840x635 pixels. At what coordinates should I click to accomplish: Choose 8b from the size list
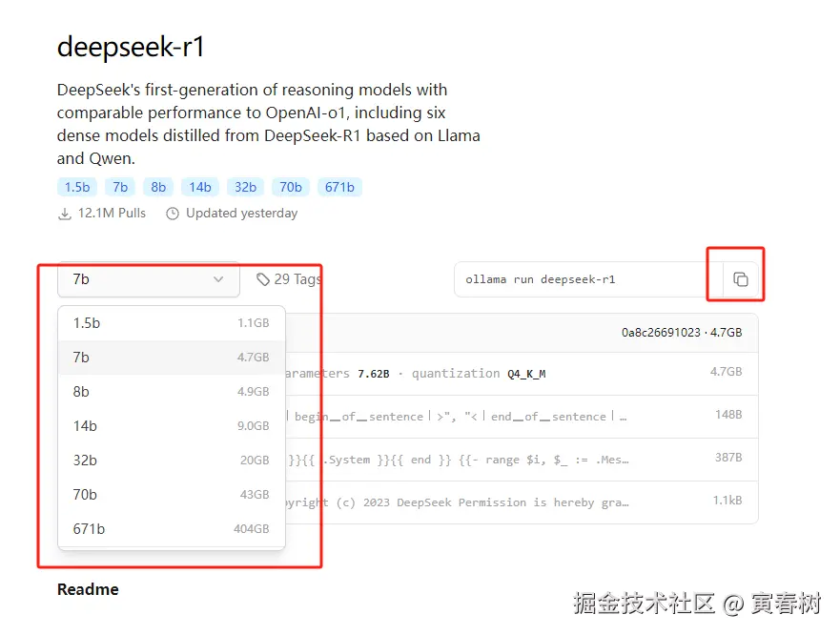(172, 392)
